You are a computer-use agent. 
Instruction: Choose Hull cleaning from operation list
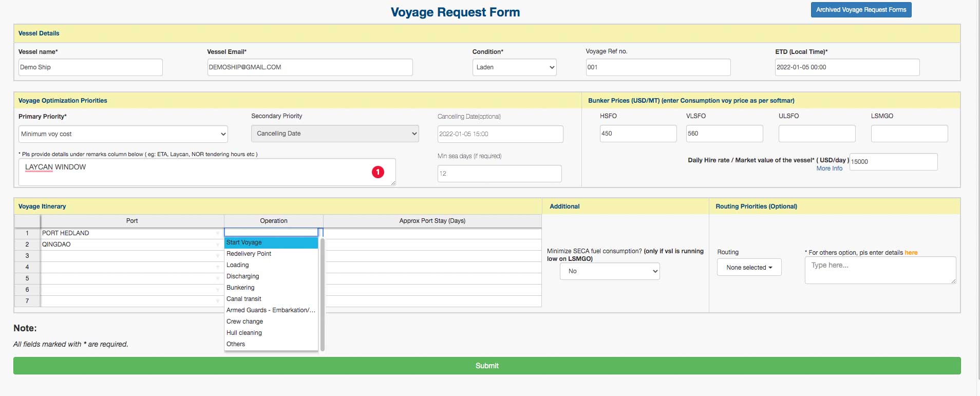point(271,333)
